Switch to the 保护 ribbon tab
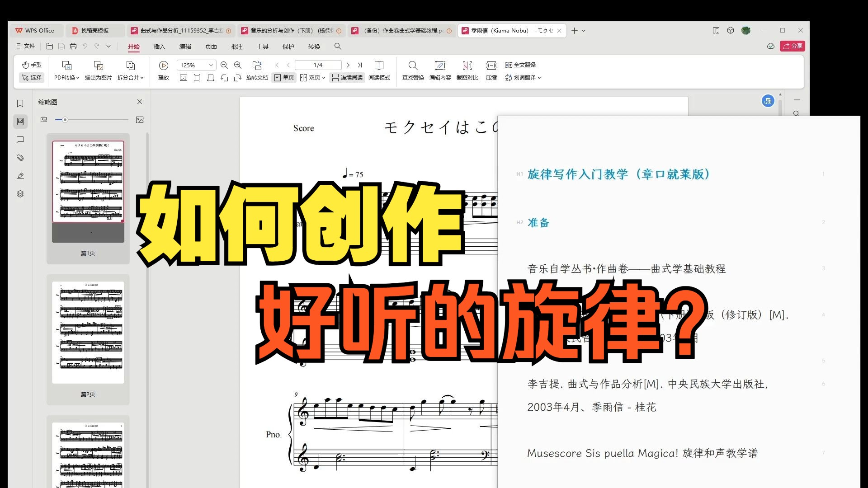Viewport: 868px width, 488px height. tap(288, 47)
